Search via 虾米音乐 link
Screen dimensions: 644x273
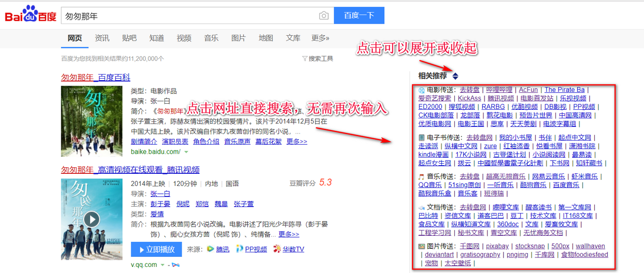(585, 177)
